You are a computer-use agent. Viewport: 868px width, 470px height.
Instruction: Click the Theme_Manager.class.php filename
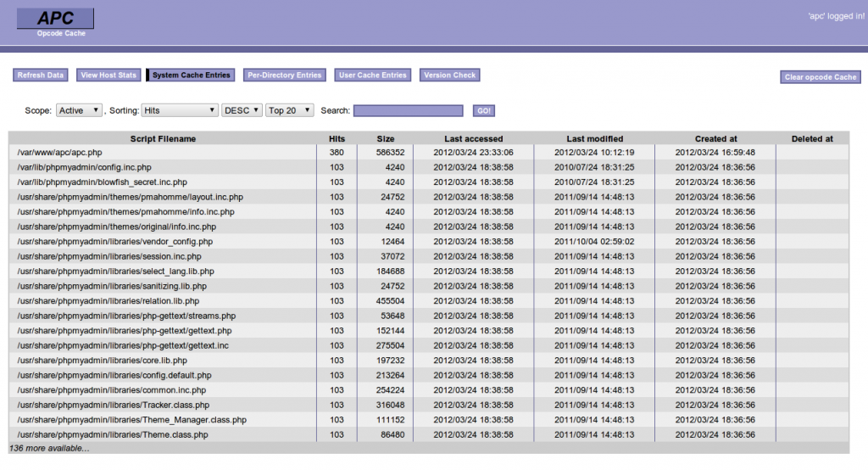point(131,420)
